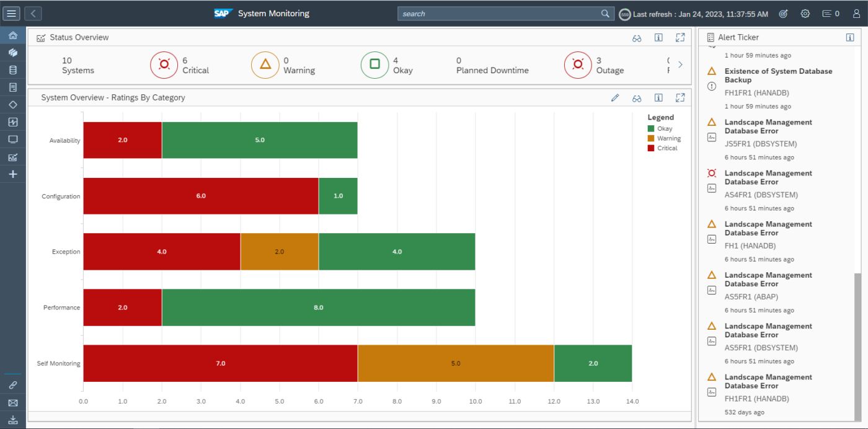Show info for Alert Ticker panel
The width and height of the screenshot is (868, 429).
tap(850, 38)
